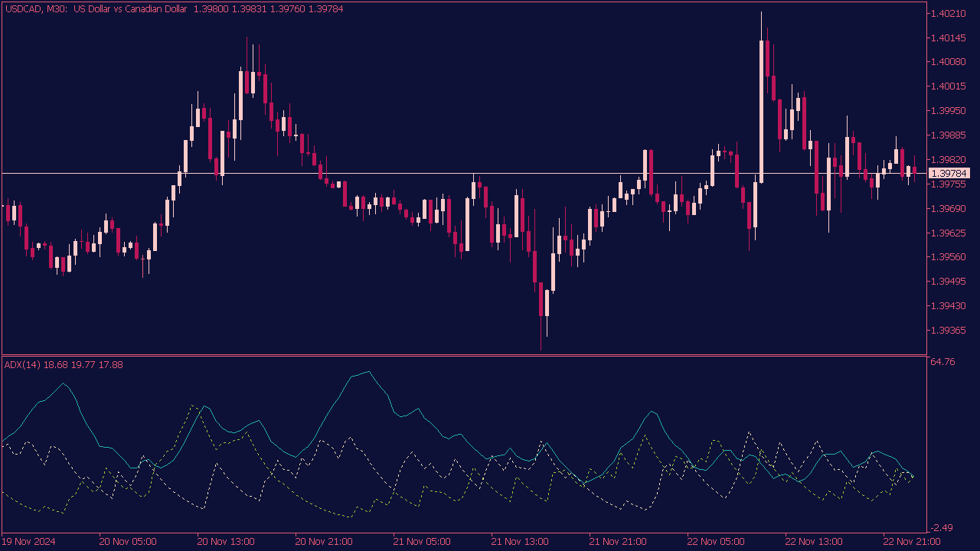Click the 20 Nov 21:00 time label
980x551 pixels.
324,541
